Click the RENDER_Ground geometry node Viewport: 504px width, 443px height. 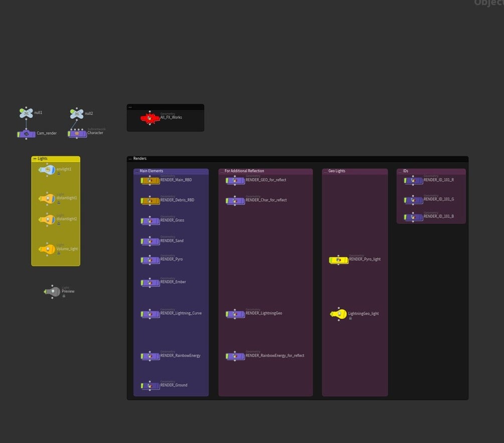click(150, 386)
